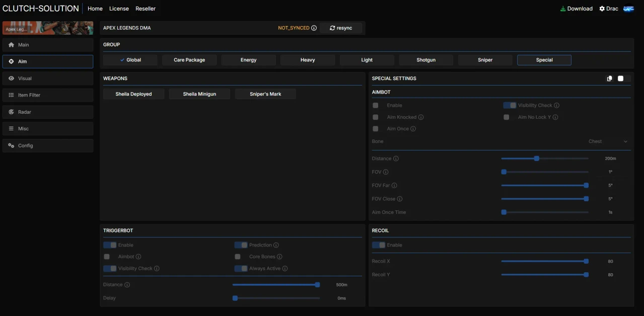Check the Aim No Lock Y checkbox
This screenshot has width=644, height=316.
(x=507, y=117)
